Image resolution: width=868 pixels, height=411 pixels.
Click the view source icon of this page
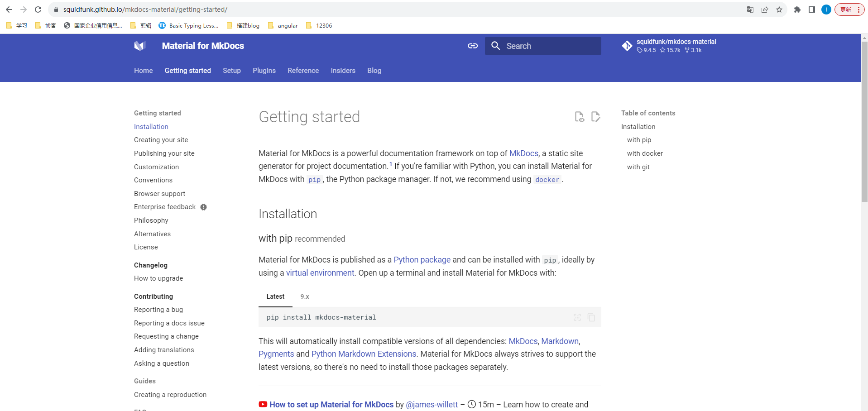click(580, 117)
